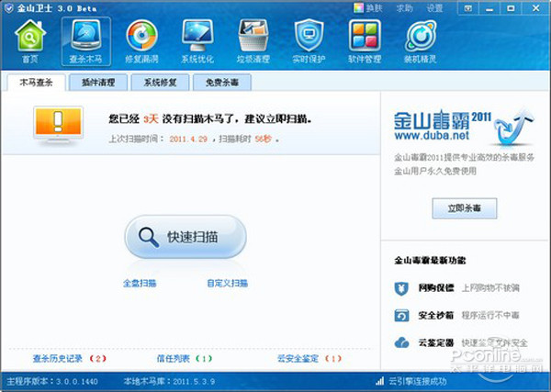Image resolution: width=551 pixels, height=392 pixels.
Task: Click the orange warning monitor icon
Action: point(59,125)
